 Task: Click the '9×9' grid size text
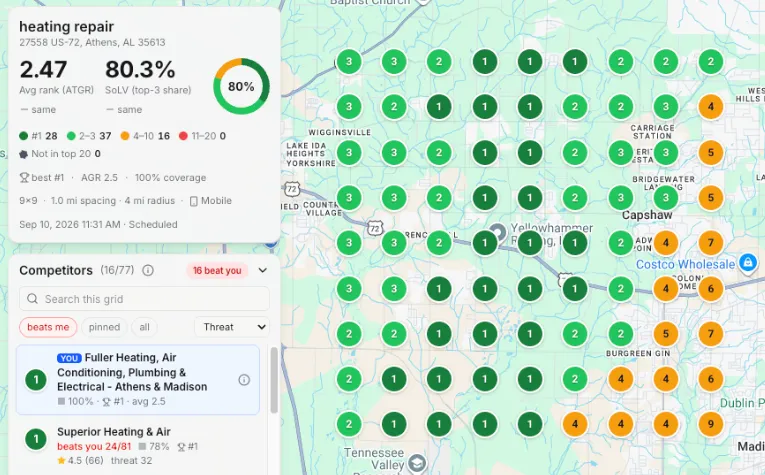click(x=28, y=201)
